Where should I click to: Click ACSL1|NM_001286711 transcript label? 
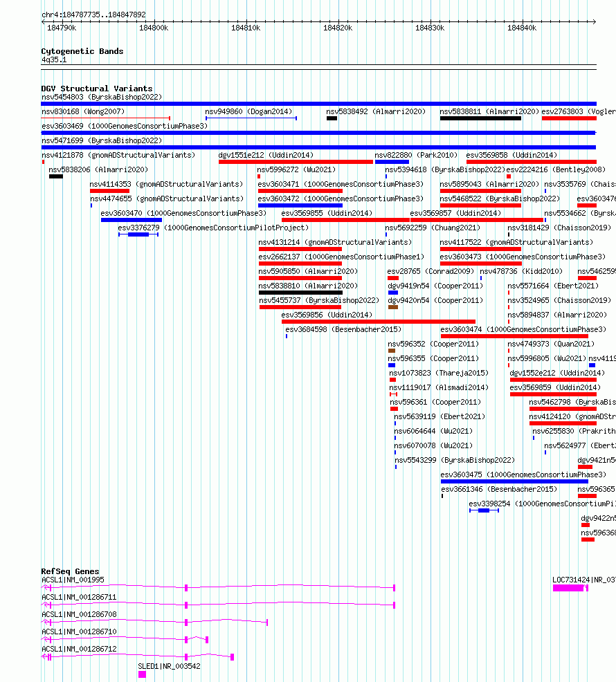pos(79,597)
